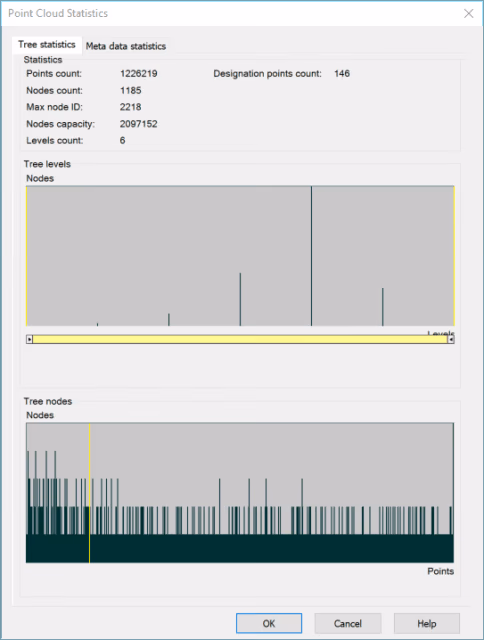Click the Designation points count value 146

click(342, 73)
